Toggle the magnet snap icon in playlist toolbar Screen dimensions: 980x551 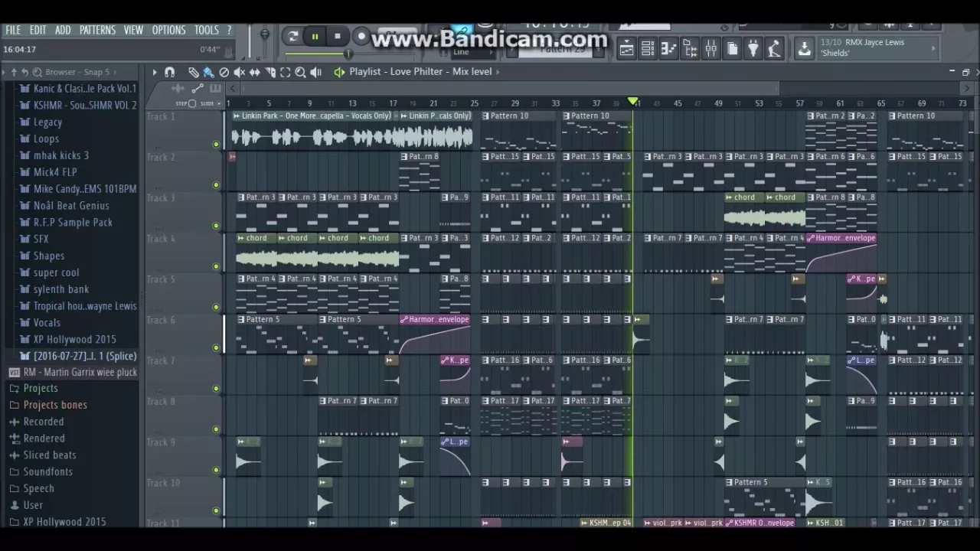tap(170, 72)
